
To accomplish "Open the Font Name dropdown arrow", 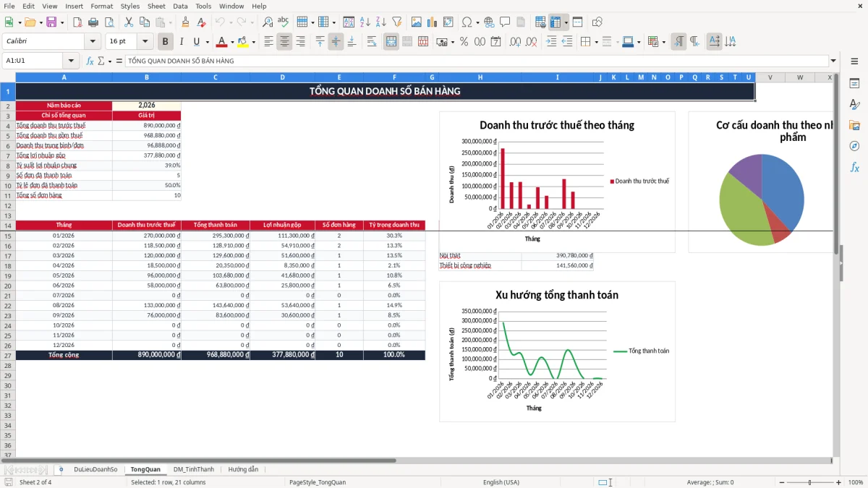I will pos(92,42).
